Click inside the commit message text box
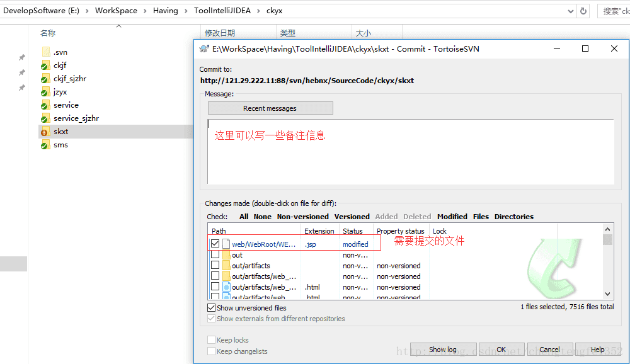 click(411, 151)
